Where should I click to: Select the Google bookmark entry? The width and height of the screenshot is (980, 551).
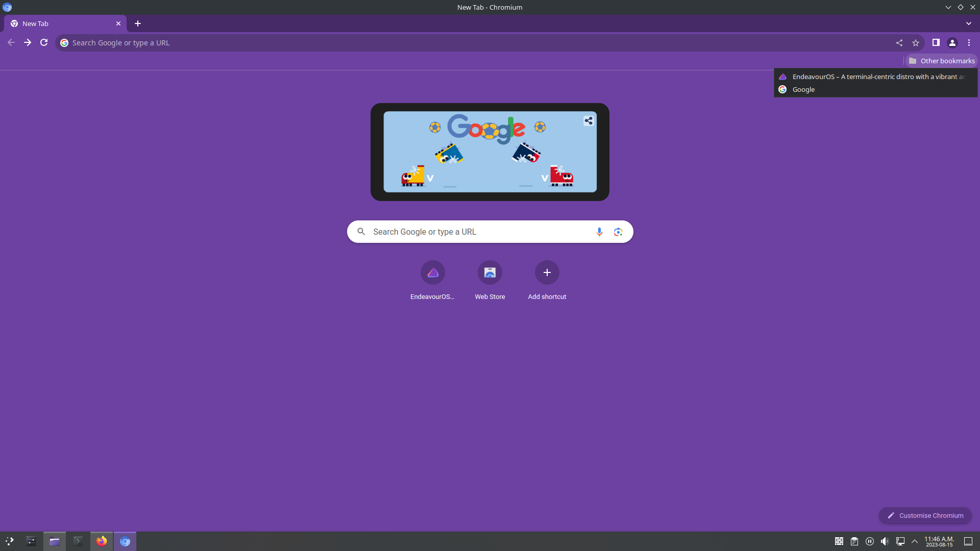click(x=803, y=90)
